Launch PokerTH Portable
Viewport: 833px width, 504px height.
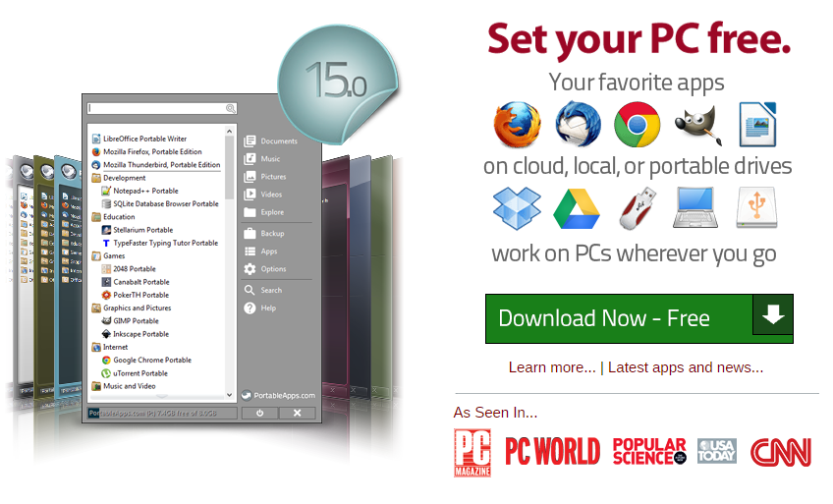[x=135, y=296]
